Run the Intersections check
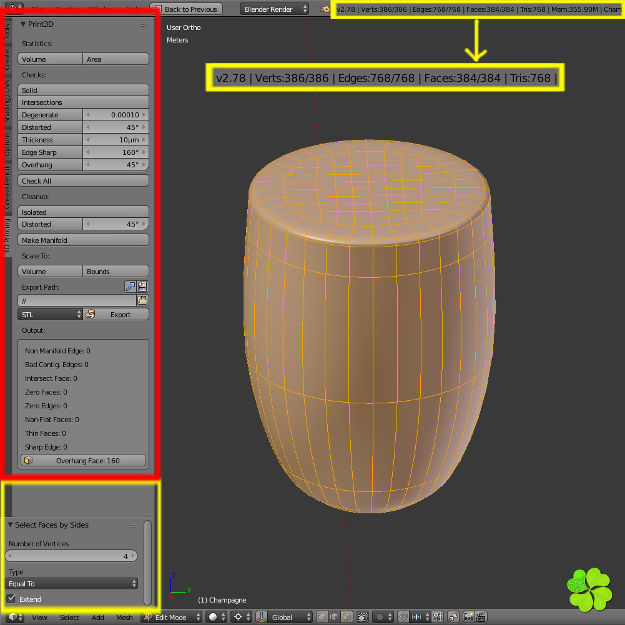This screenshot has width=625, height=625. tap(83, 102)
